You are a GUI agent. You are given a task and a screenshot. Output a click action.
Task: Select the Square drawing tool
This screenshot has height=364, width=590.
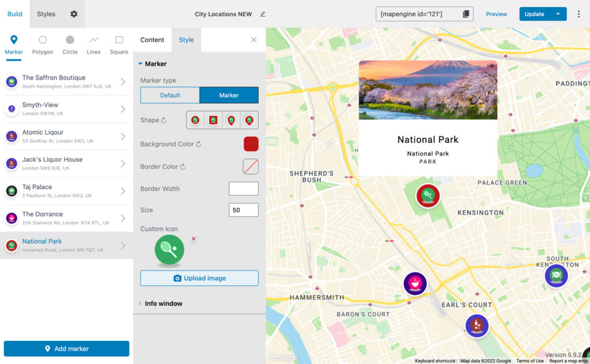pos(118,43)
